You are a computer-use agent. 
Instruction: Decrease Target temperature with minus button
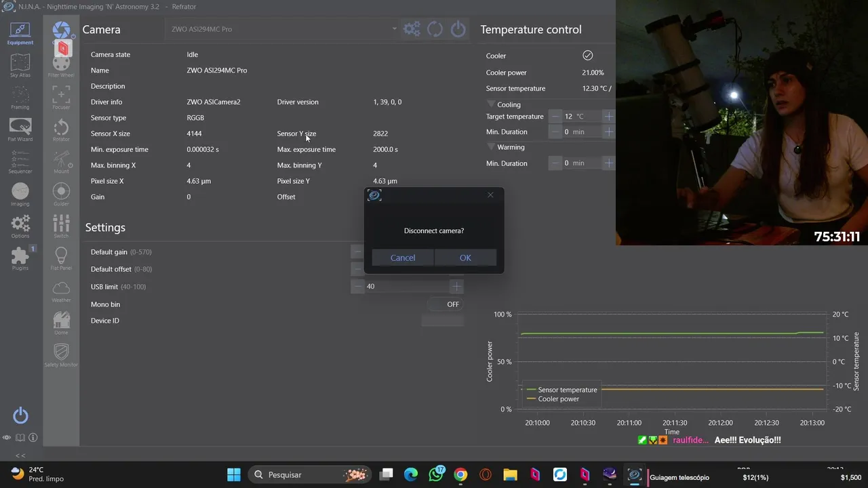[x=555, y=117]
